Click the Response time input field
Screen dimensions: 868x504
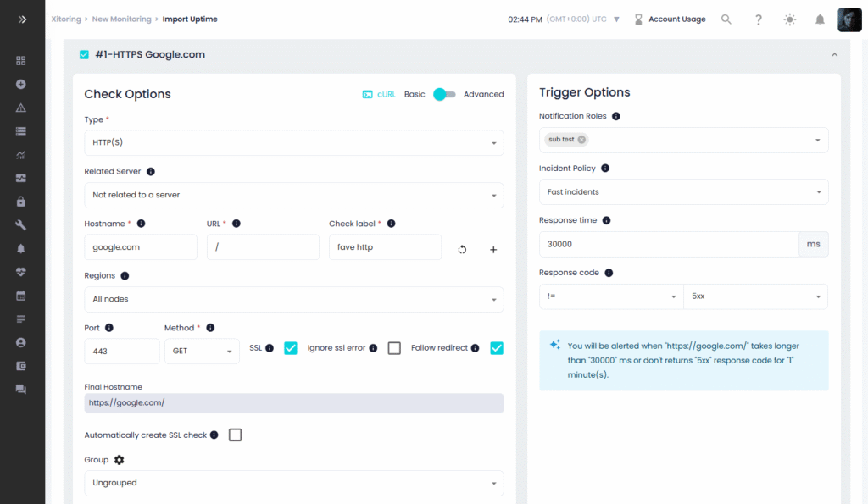click(x=669, y=244)
